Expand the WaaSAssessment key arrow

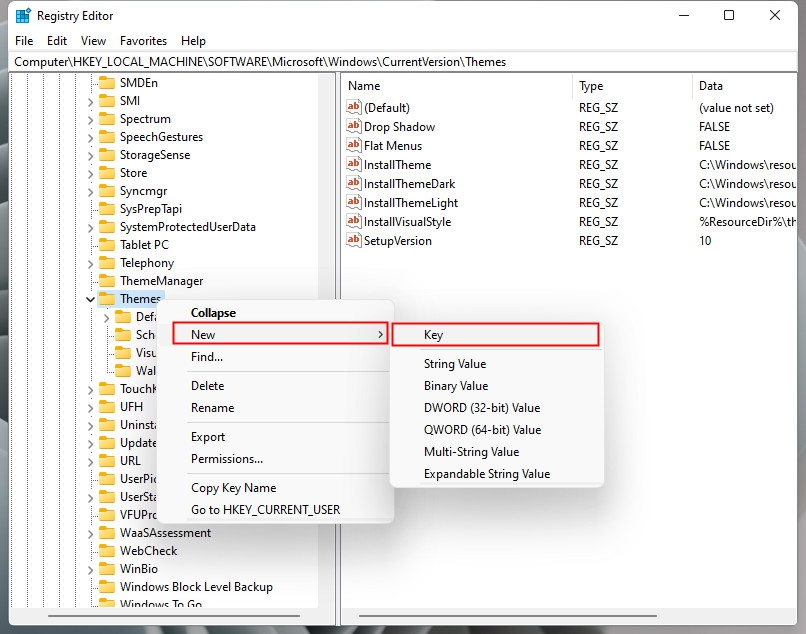pyautogui.click(x=90, y=534)
